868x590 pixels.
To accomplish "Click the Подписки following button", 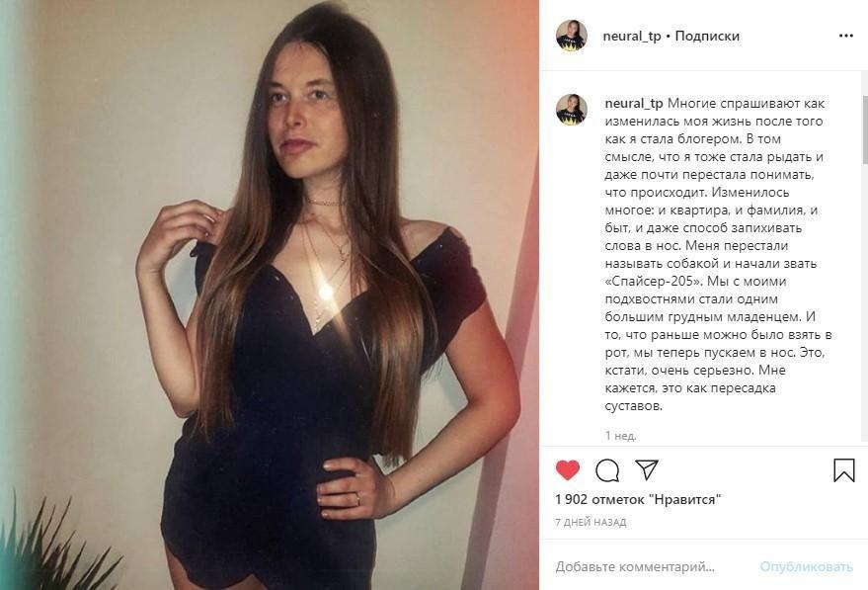I will pos(707,36).
